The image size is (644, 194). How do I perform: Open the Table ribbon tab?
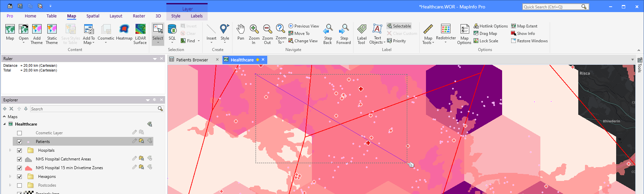pyautogui.click(x=51, y=16)
